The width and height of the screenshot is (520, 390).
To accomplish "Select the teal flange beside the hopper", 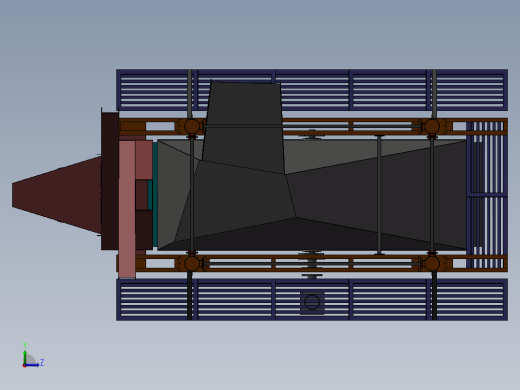I will (x=155, y=194).
